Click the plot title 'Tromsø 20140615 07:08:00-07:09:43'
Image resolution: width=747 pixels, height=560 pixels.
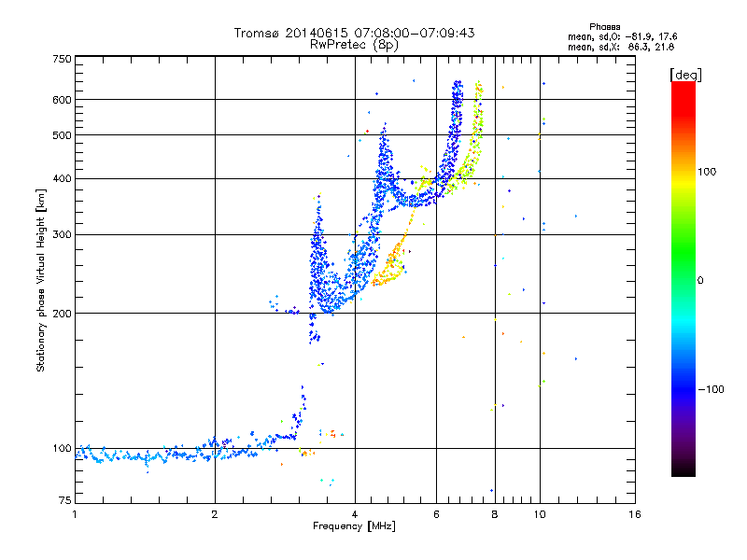coord(354,33)
